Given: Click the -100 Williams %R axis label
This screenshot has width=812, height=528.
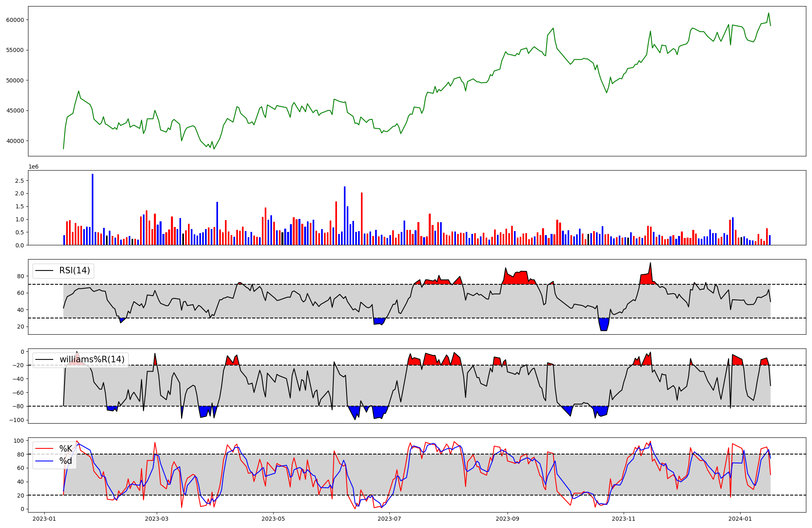Looking at the screenshot, I should pyautogui.click(x=17, y=420).
